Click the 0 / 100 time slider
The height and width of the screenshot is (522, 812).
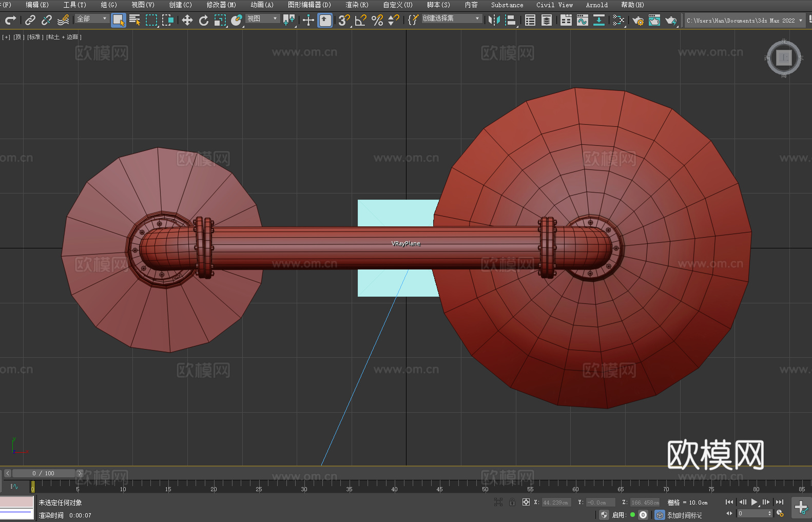[44, 473]
